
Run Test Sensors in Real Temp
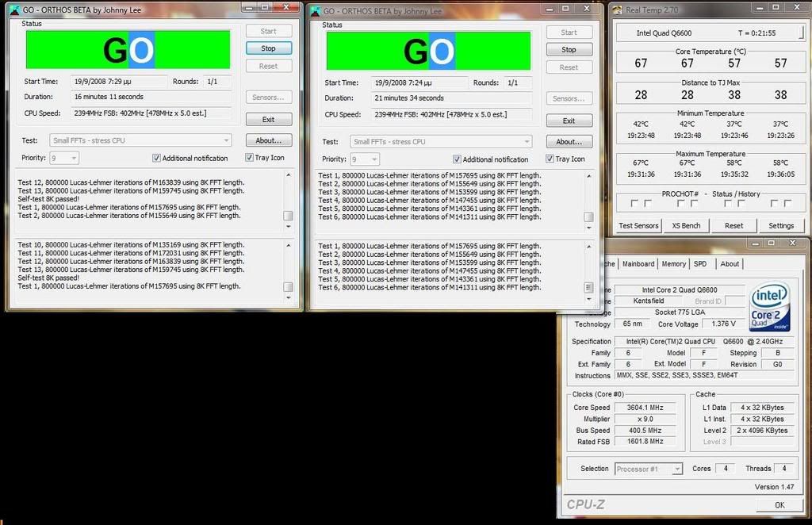638,226
